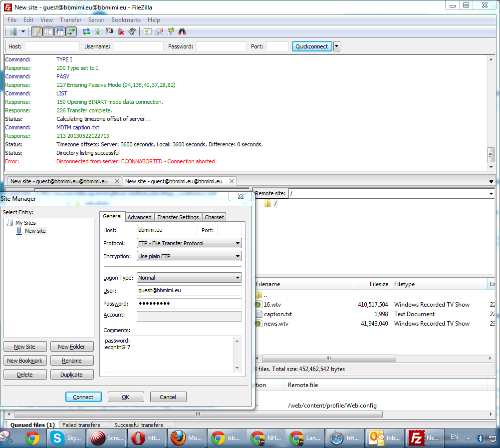Open the Encryption dropdown
The width and height of the screenshot is (500, 448).
point(189,256)
